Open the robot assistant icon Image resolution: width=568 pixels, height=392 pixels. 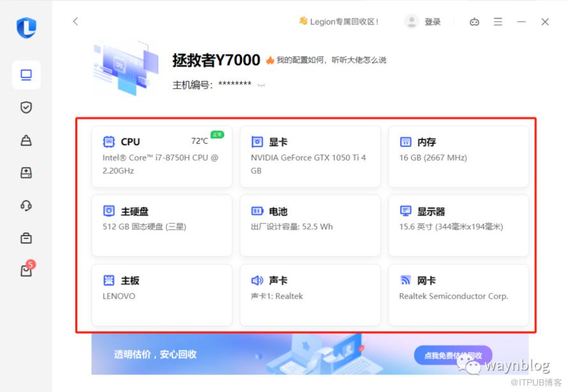[474, 22]
